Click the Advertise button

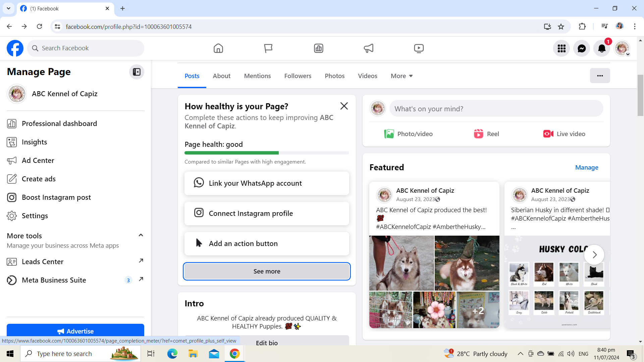click(75, 330)
